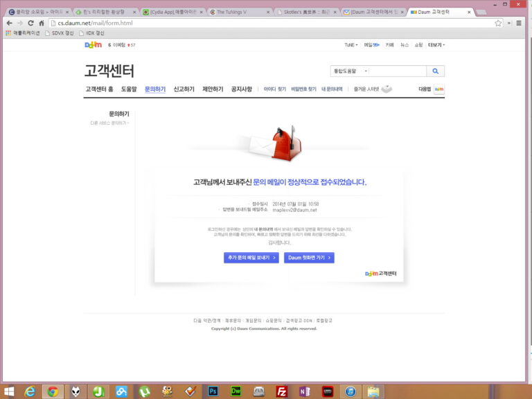Screen dimensions: 532x399
Task: Click the cs.daum.net address bar
Action: 272,23
